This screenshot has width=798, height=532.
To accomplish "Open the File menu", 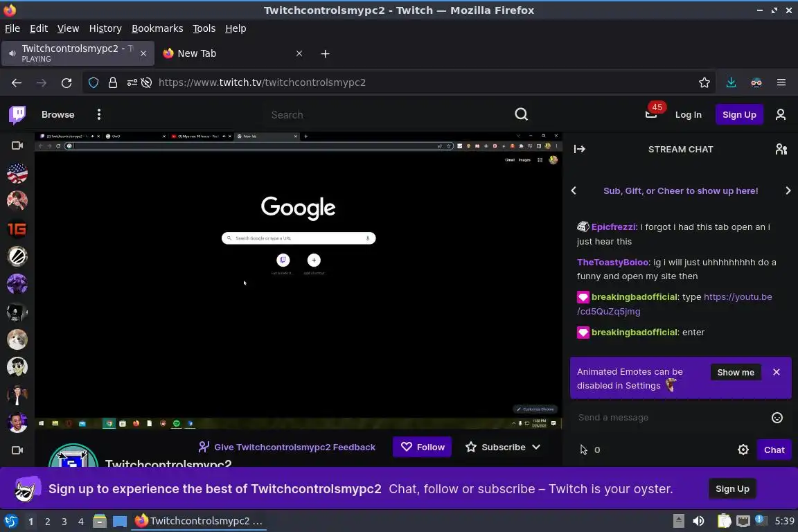I will [12, 28].
